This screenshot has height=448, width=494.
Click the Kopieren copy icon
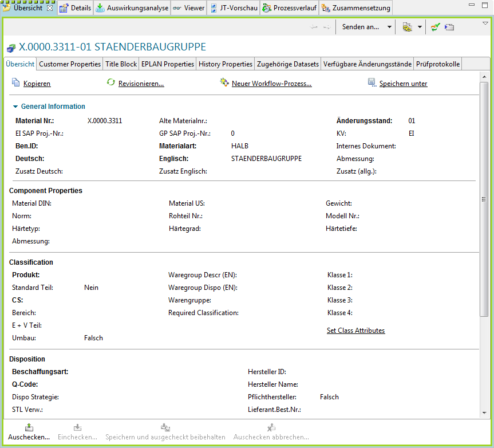click(15, 83)
